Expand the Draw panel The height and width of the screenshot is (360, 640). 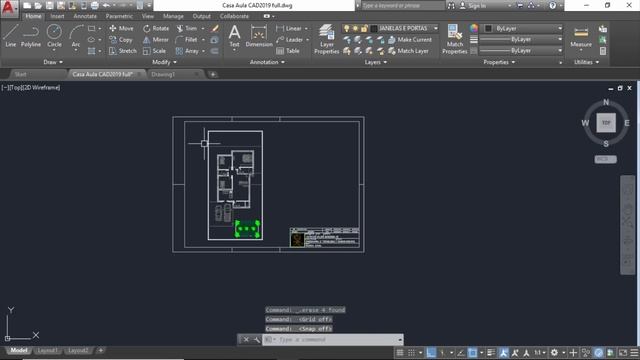pos(53,62)
